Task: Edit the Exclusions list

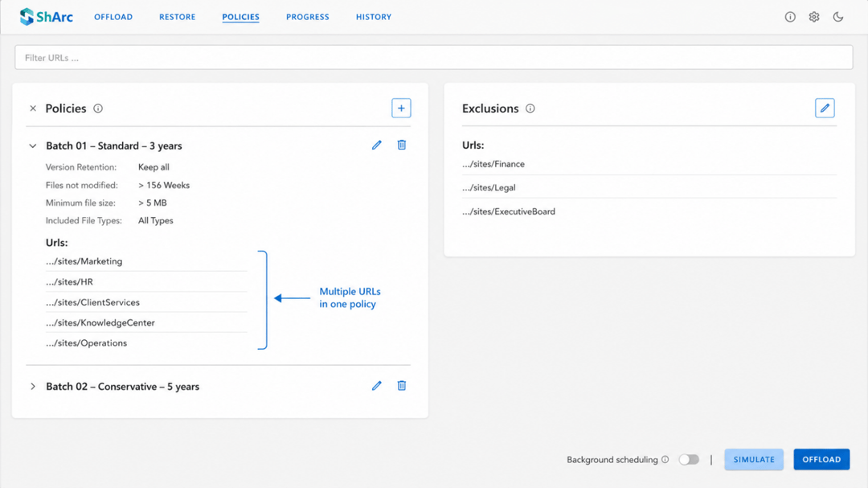Action: (825, 108)
